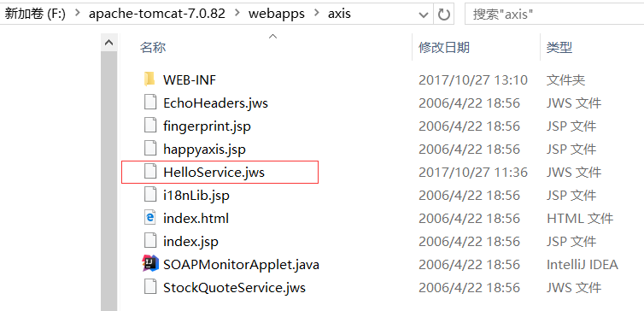Click the 文件夹 type of WEB-INF
644x311 pixels.
[x=566, y=79]
